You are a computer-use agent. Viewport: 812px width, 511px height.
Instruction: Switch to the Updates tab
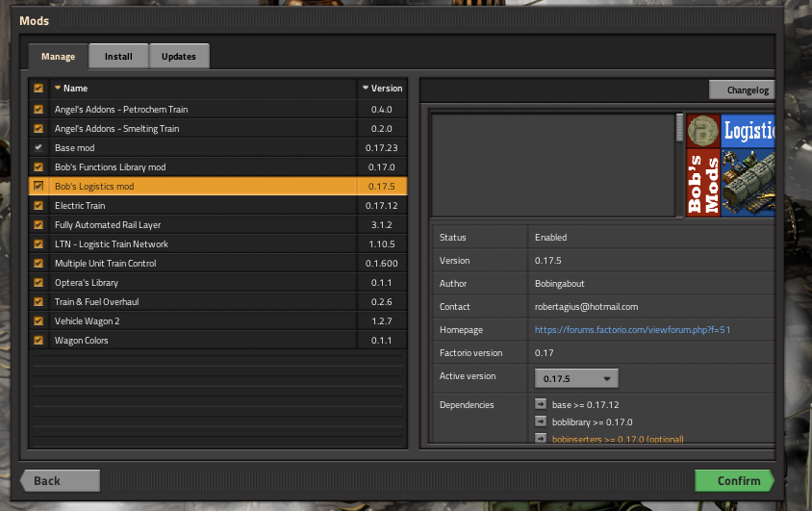click(x=179, y=57)
